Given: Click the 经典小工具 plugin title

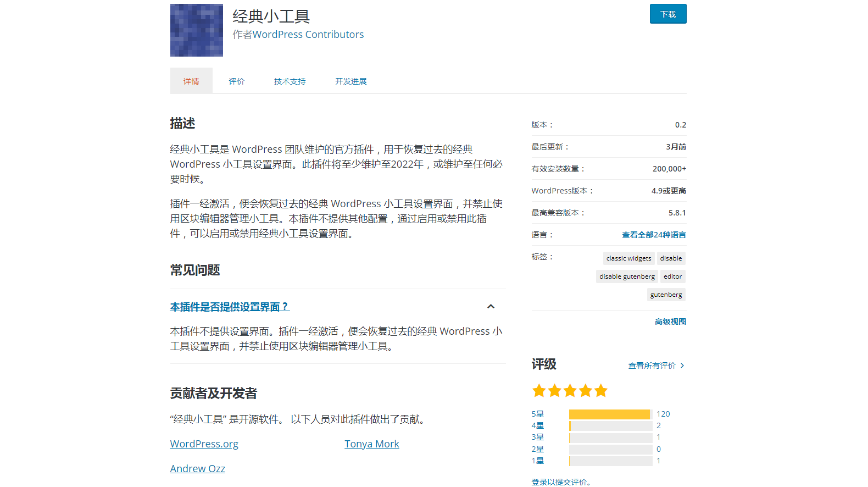Looking at the screenshot, I should [x=271, y=16].
